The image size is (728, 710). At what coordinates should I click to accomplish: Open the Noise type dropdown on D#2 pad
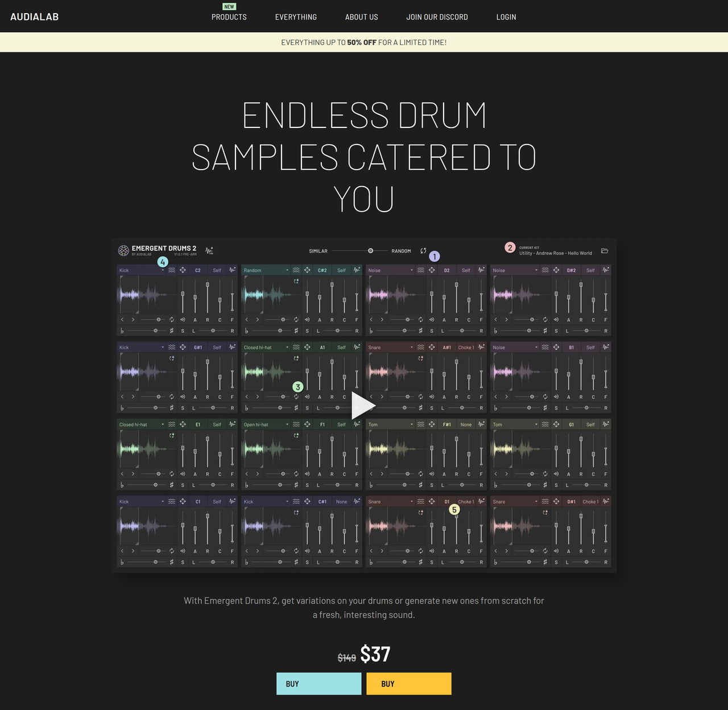pos(515,270)
